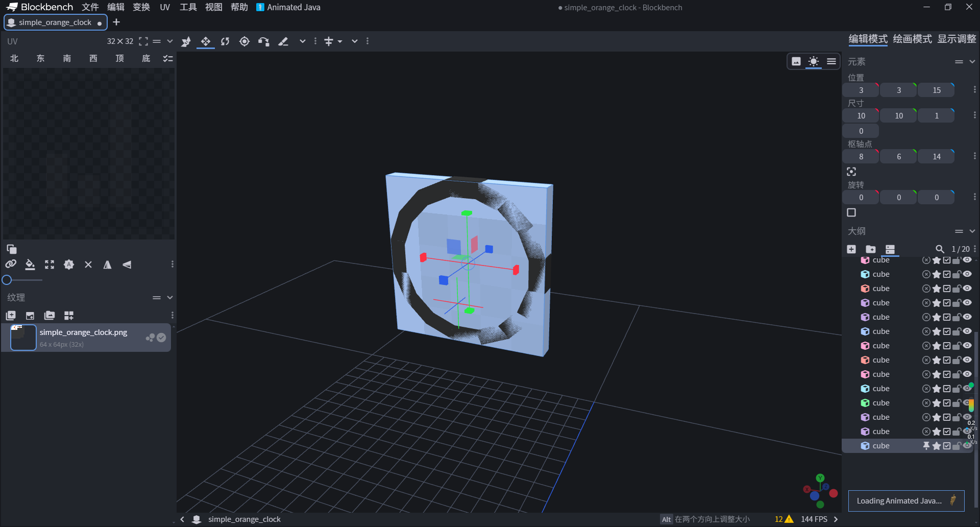Click the mirror UV horizontally icon
The width and height of the screenshot is (980, 527).
108,265
